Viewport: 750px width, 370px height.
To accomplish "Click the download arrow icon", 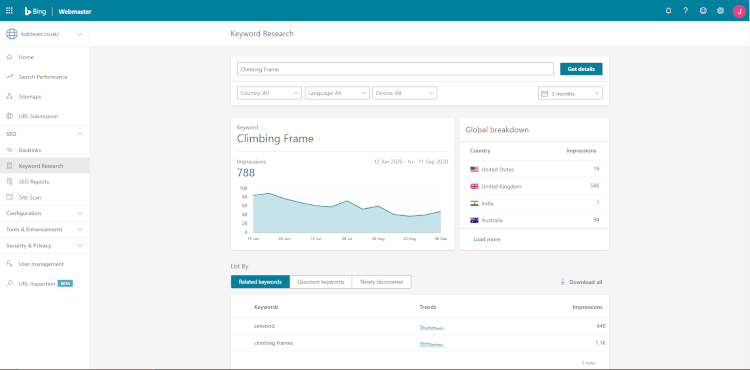I will 563,282.
